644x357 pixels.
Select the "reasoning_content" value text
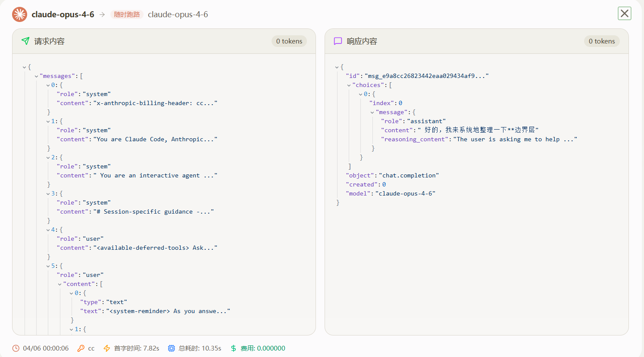click(515, 139)
